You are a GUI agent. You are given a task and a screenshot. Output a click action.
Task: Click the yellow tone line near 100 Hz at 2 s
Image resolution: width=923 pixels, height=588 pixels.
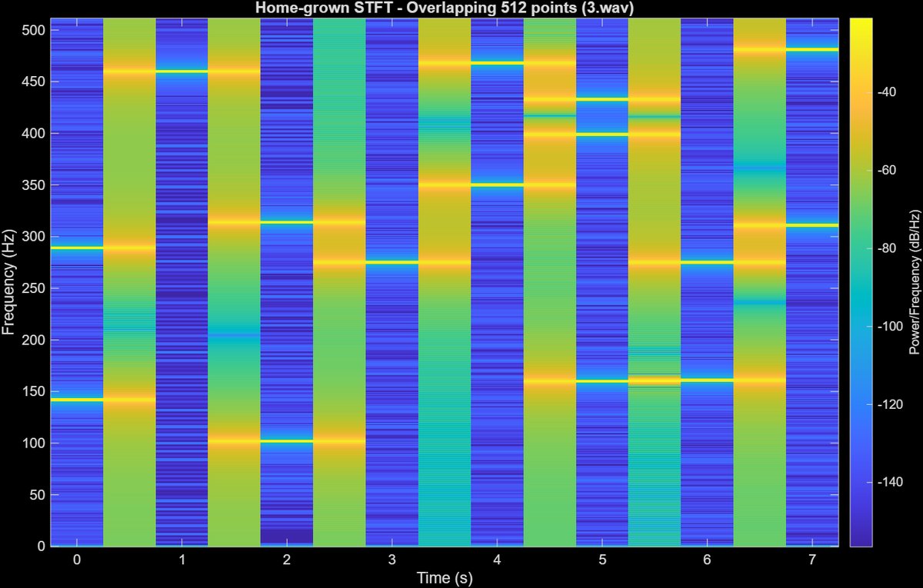click(x=287, y=441)
